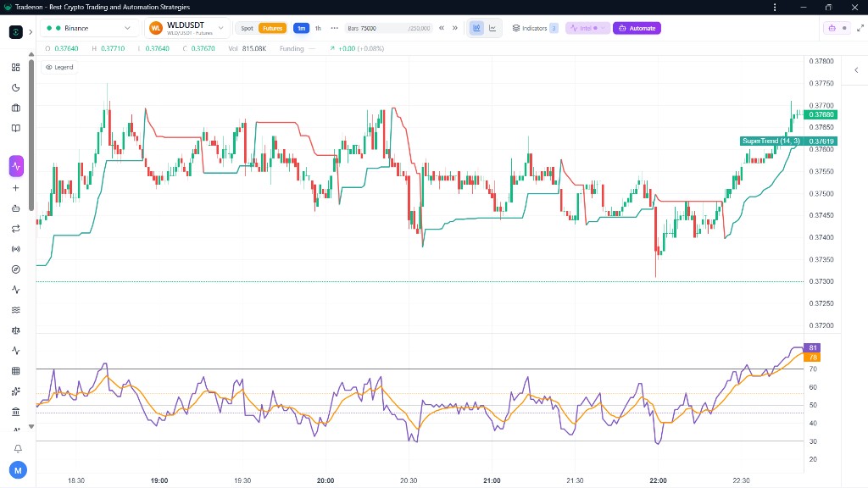This screenshot has height=488, width=868.
Task: Open notifications bell icon
Action: coord(18,449)
